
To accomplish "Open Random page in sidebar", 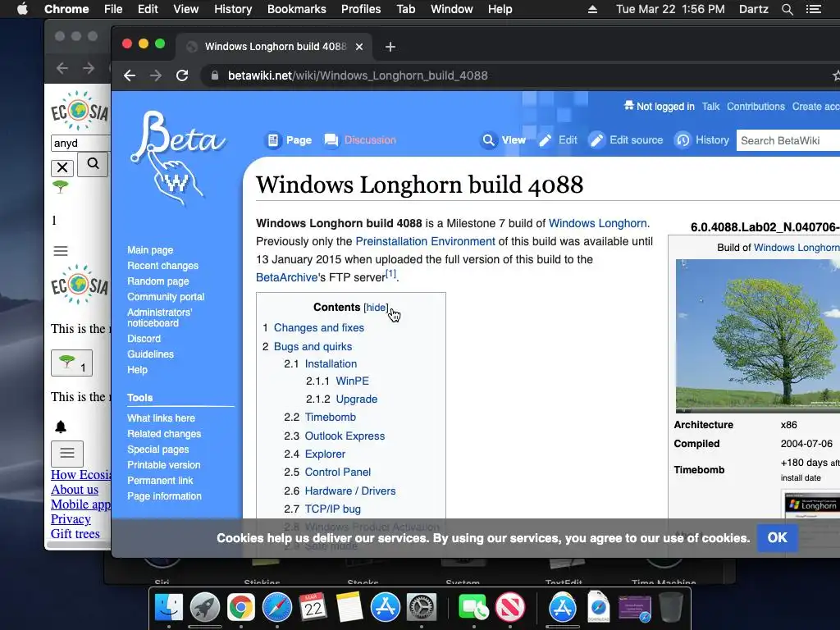I will click(x=158, y=281).
